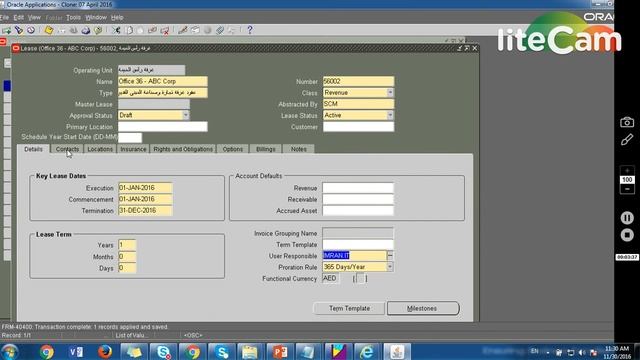640x360 pixels.
Task: Click the Execution date field
Action: (x=145, y=188)
